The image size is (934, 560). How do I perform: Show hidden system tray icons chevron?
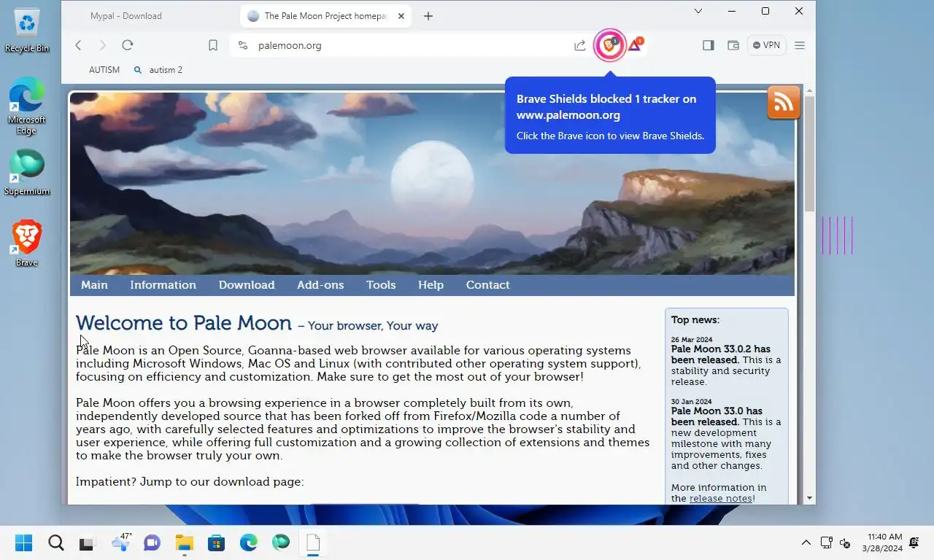click(x=806, y=542)
